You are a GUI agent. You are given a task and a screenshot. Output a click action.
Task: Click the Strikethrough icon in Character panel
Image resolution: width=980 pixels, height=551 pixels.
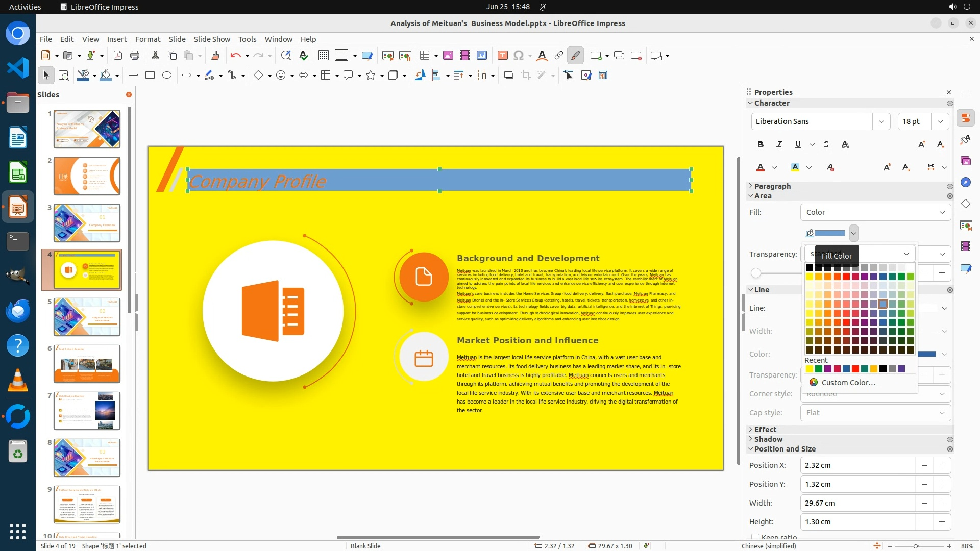click(826, 145)
